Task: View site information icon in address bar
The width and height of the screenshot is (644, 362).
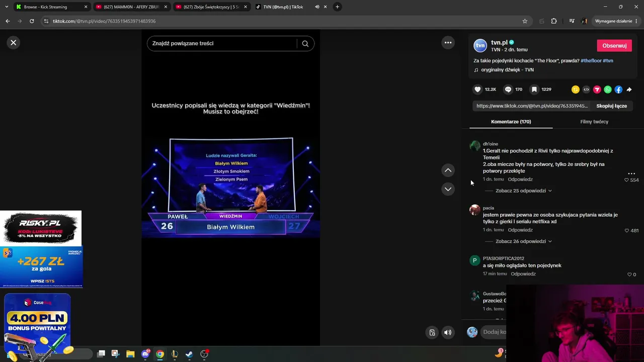Action: [x=46, y=21]
